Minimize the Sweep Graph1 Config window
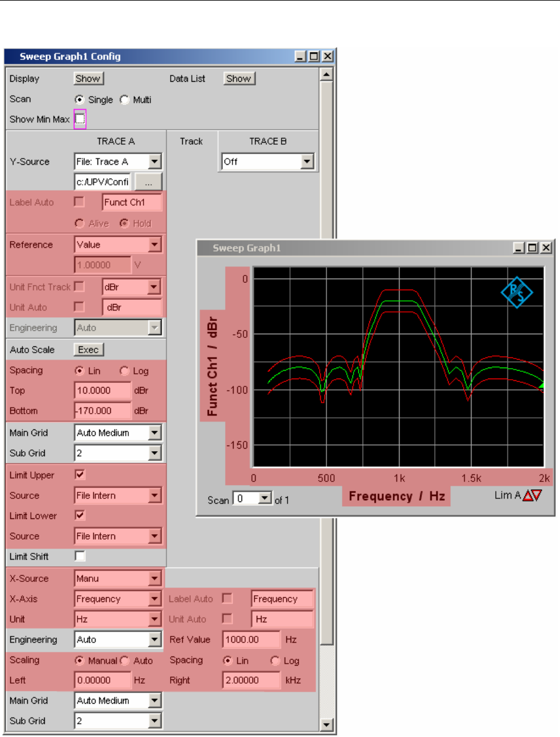This screenshot has width=560, height=737. 301,56
